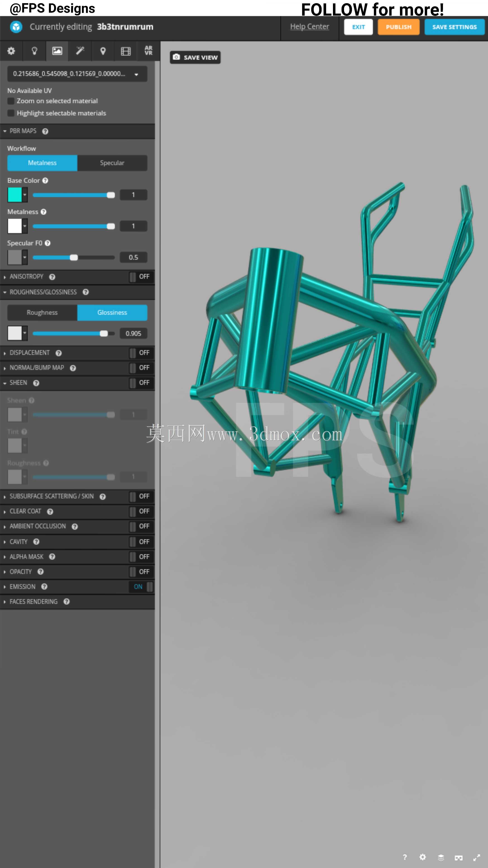Turn on the Opacity toggle
This screenshot has width=488, height=868.
click(x=141, y=572)
